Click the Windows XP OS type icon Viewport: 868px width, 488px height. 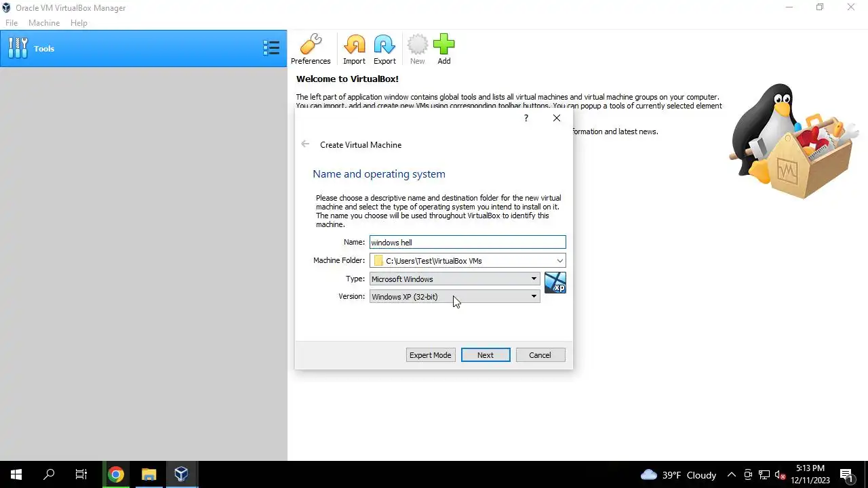point(555,283)
